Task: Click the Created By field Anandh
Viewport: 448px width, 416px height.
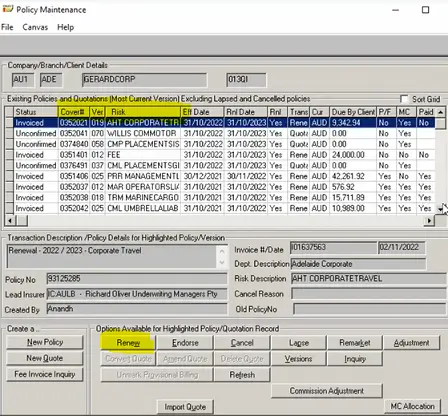Action: point(137,309)
